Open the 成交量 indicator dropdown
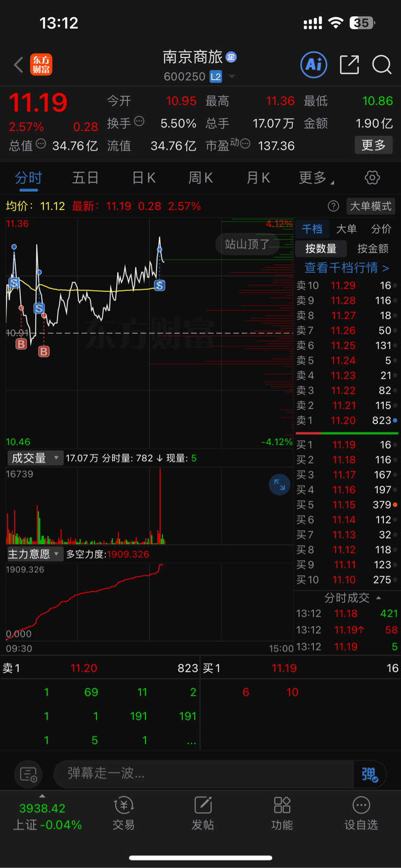This screenshot has width=401, height=868. click(x=35, y=458)
